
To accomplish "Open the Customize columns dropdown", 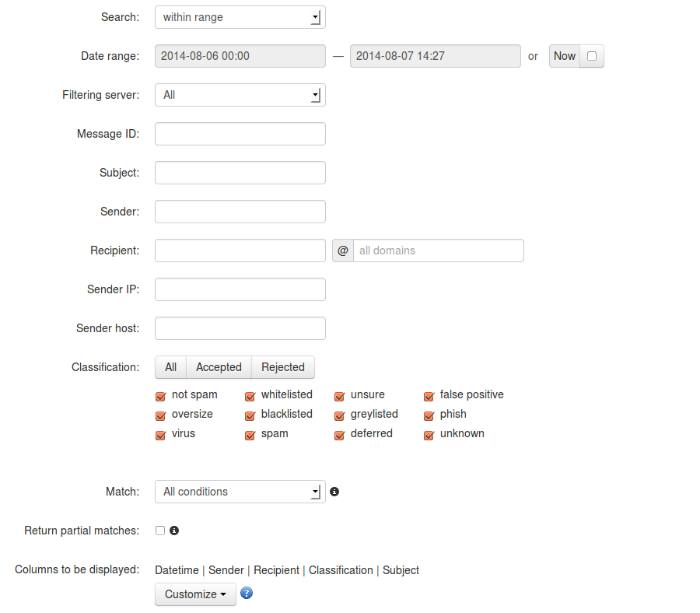I will point(195,594).
